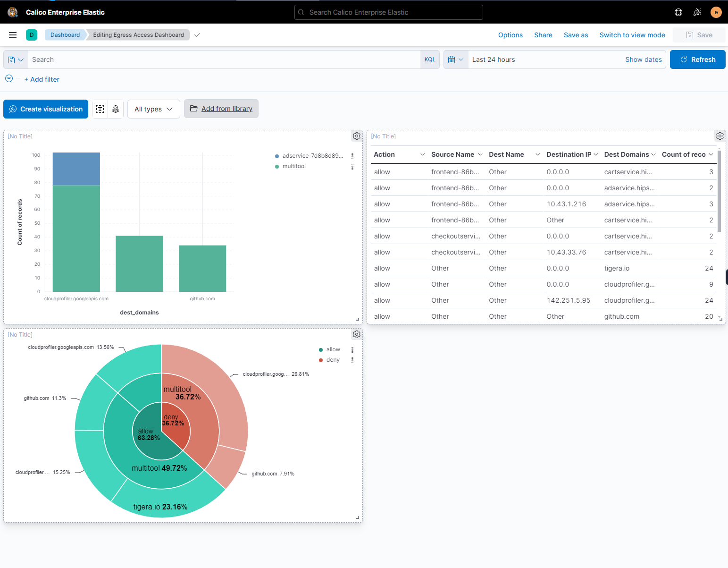The width and height of the screenshot is (728, 568).
Task: Select the Dashboard breadcrumb
Action: click(x=65, y=34)
